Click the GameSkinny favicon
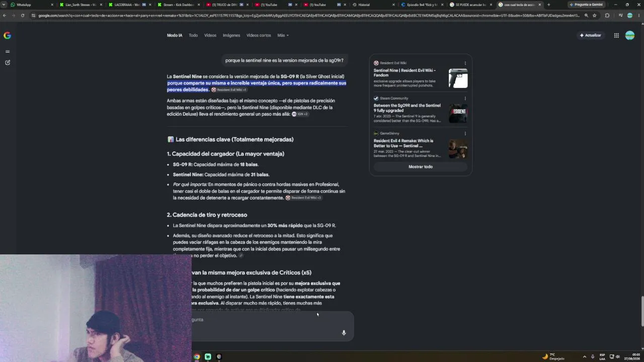This screenshot has width=644, height=362. coord(376,133)
